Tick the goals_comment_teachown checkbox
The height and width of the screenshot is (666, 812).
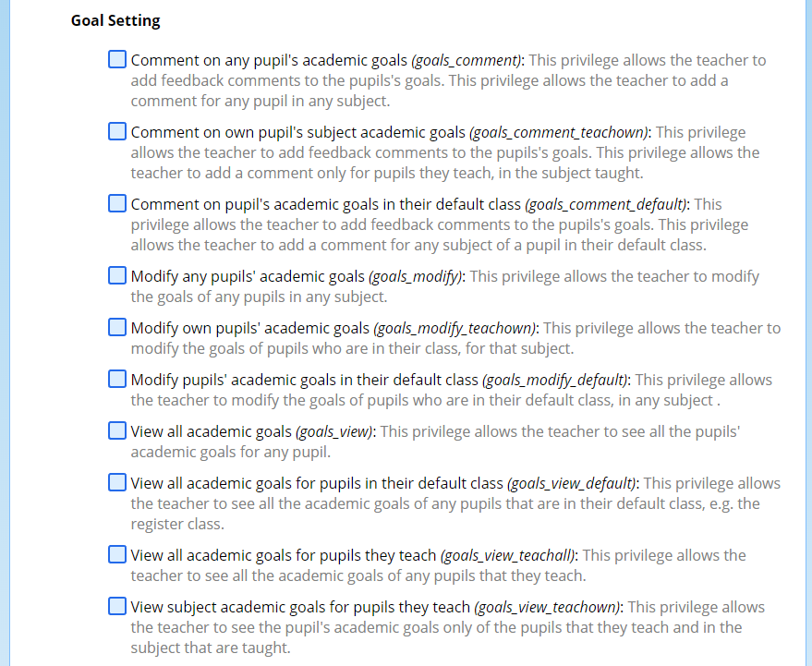point(117,132)
